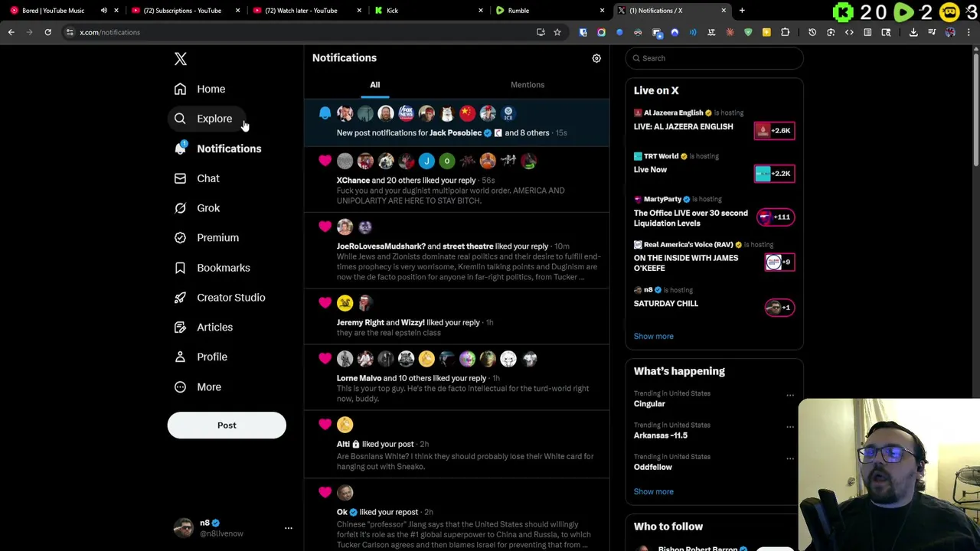Open Creator Studio
This screenshot has width=980, height=551.
(x=220, y=297)
